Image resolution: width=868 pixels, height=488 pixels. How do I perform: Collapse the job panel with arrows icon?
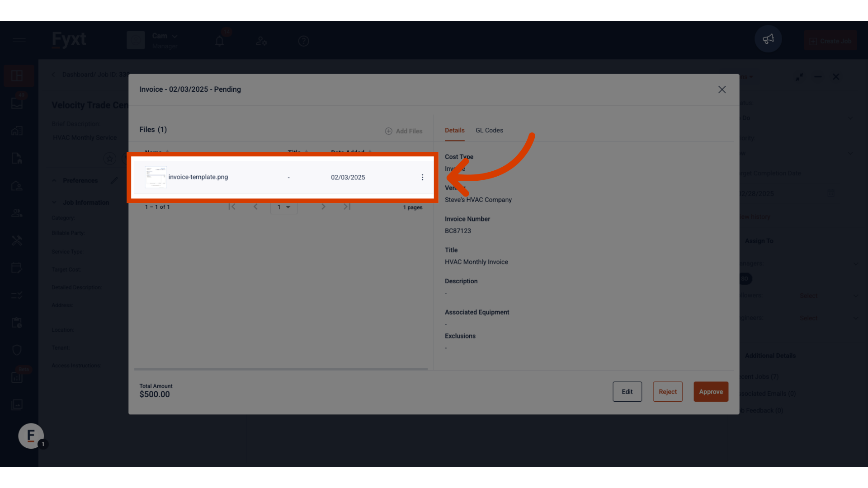(x=800, y=77)
